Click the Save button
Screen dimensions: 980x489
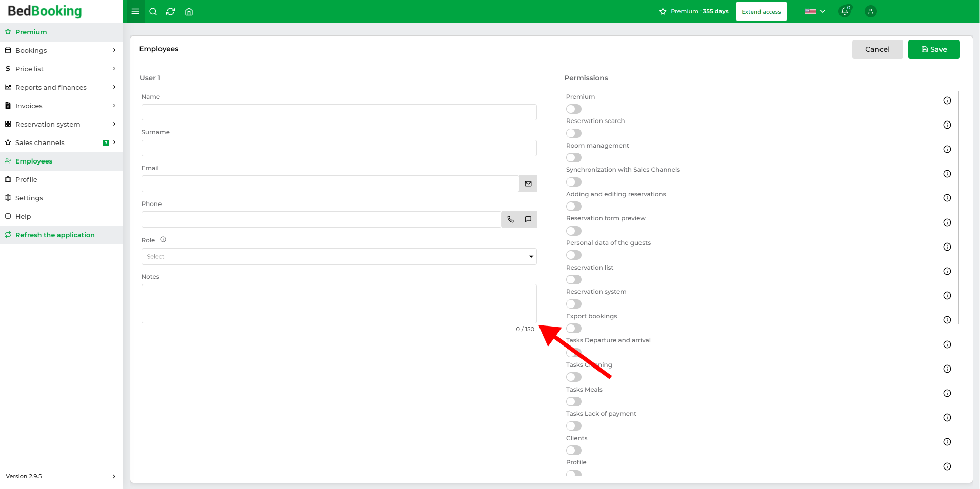click(934, 49)
